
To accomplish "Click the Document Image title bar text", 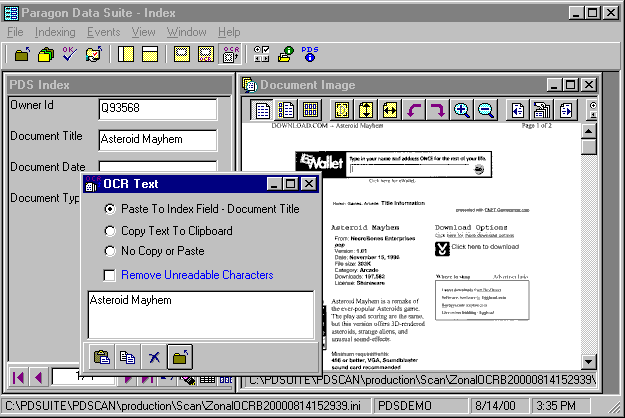I will click(307, 85).
